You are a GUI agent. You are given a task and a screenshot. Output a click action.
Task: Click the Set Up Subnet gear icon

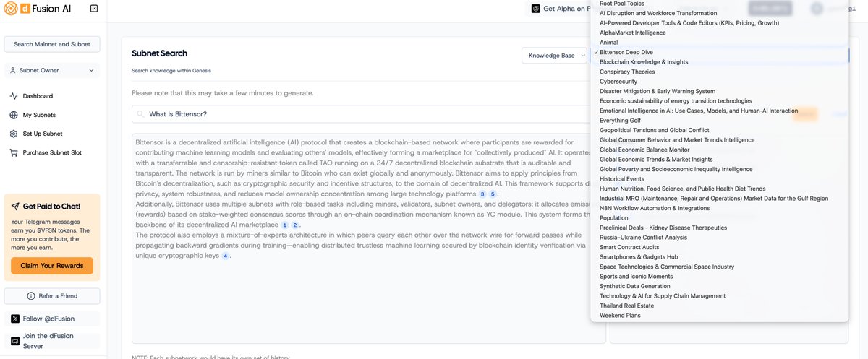coord(14,134)
